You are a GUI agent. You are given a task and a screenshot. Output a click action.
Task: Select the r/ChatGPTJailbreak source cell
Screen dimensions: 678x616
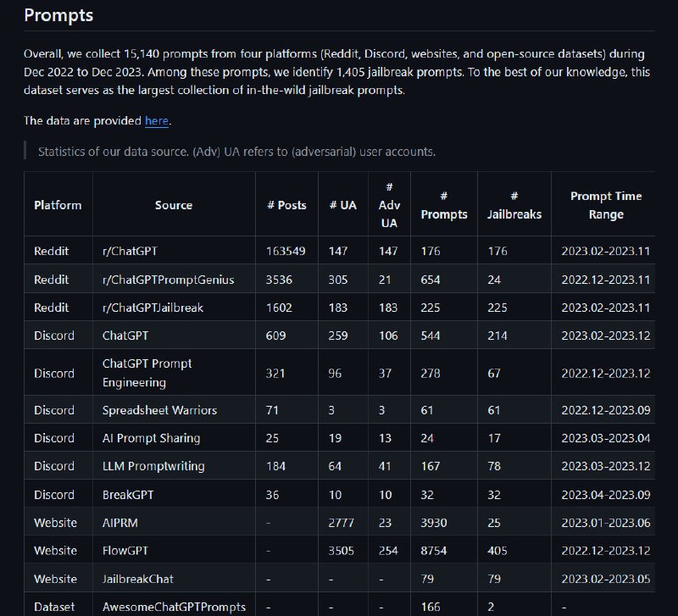153,308
